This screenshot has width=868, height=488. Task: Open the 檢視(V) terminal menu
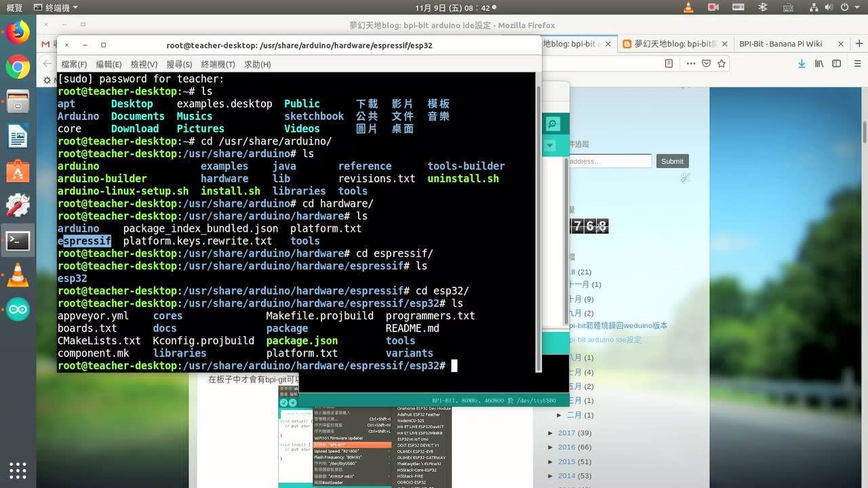pyautogui.click(x=144, y=64)
